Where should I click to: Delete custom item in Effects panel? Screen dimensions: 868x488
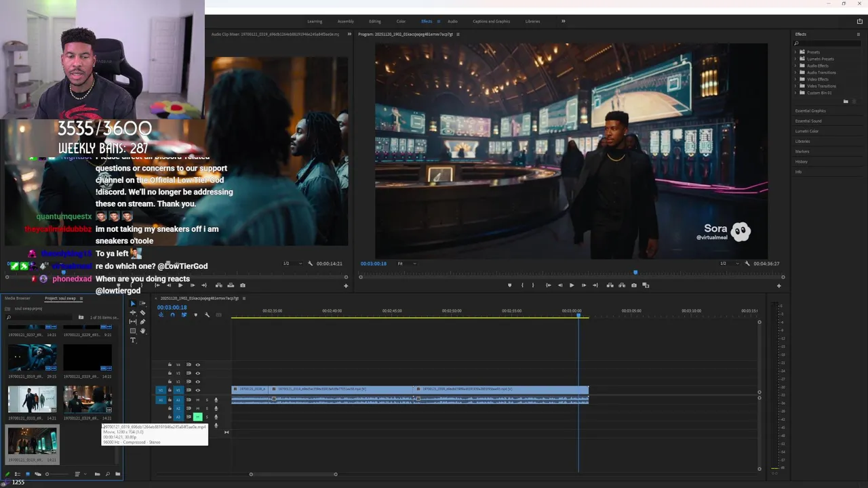[854, 102]
